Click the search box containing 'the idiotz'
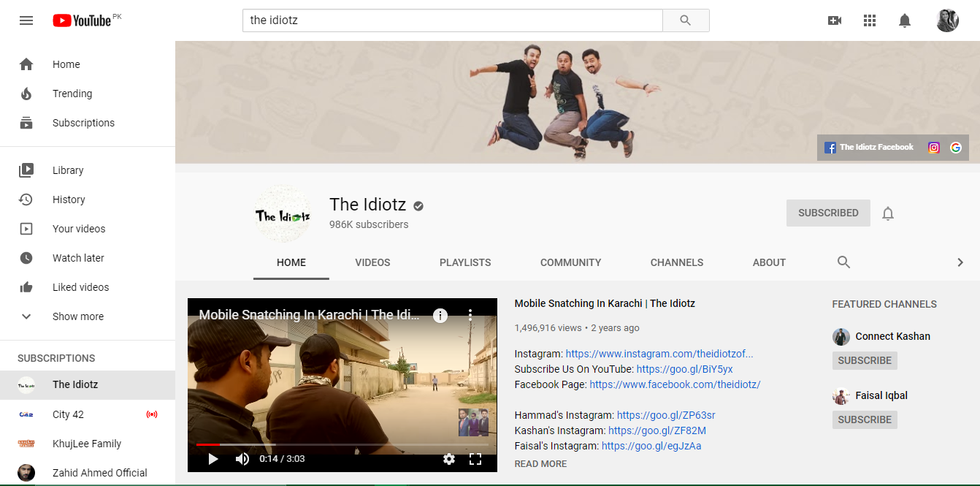This screenshot has height=486, width=980. click(452, 20)
